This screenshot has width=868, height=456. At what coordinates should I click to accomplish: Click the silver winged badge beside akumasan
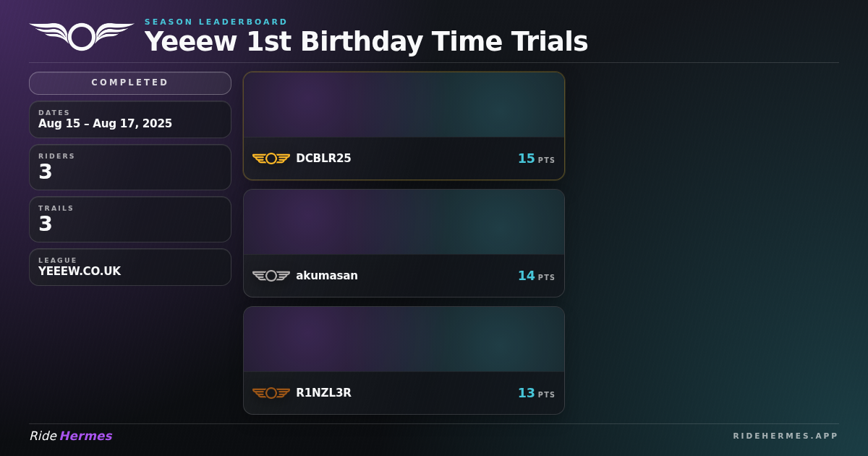[271, 276]
